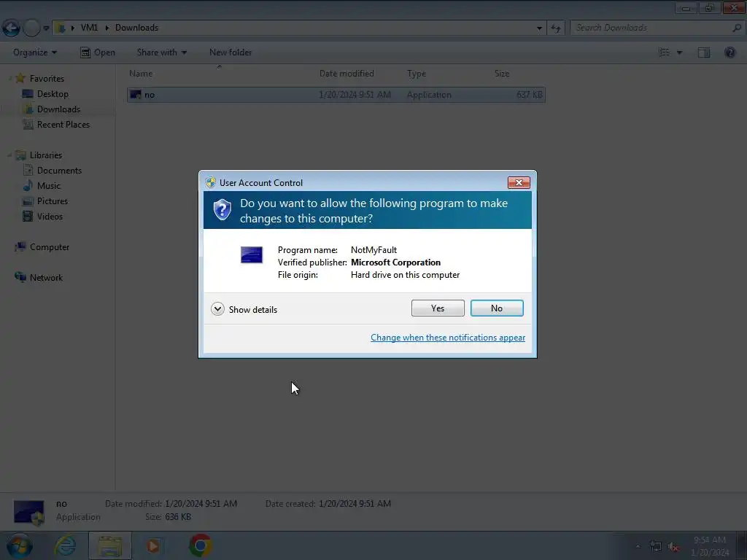Click Downloads in the address breadcrumb
The image size is (747, 560).
(136, 28)
